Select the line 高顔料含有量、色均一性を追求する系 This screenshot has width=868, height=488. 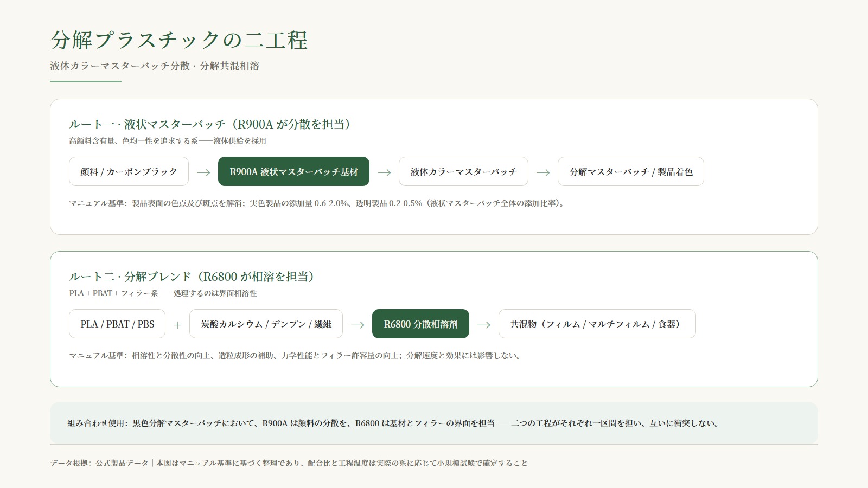(168, 141)
